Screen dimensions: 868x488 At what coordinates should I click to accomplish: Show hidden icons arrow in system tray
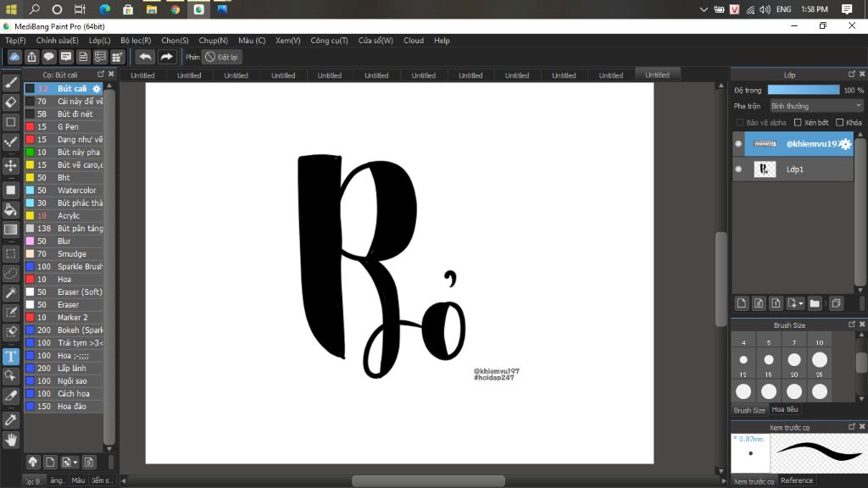(x=704, y=9)
